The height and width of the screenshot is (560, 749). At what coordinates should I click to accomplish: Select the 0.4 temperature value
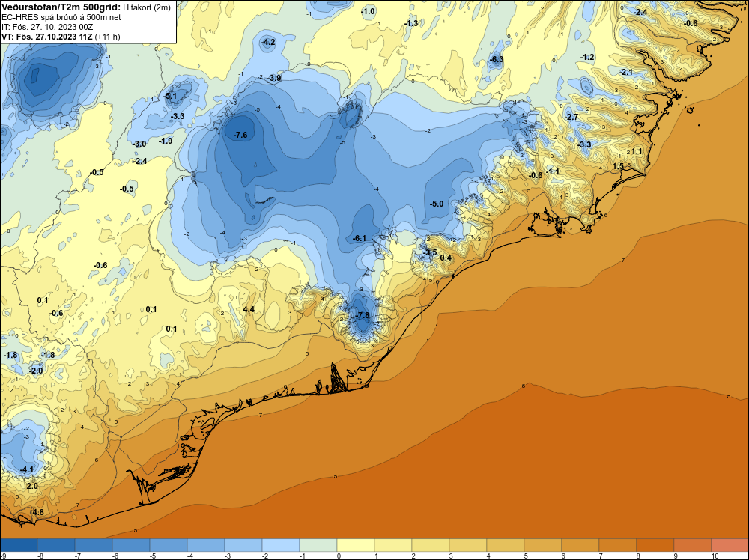[445, 258]
